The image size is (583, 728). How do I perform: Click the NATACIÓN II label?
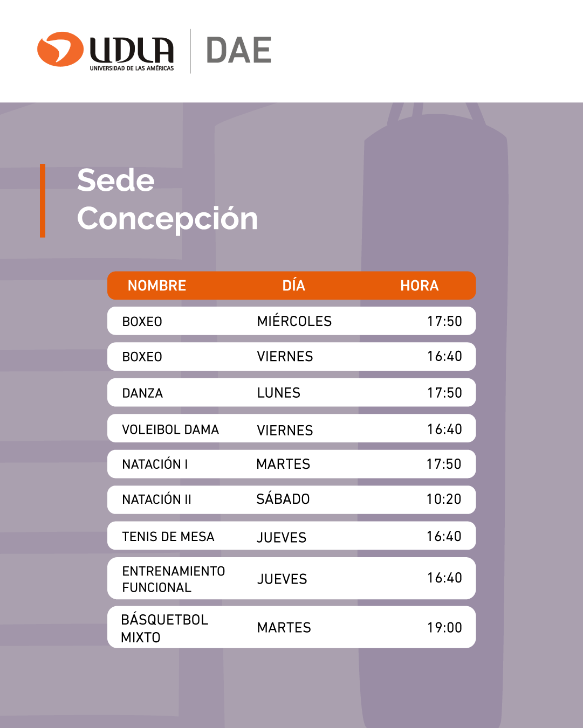pyautogui.click(x=157, y=500)
